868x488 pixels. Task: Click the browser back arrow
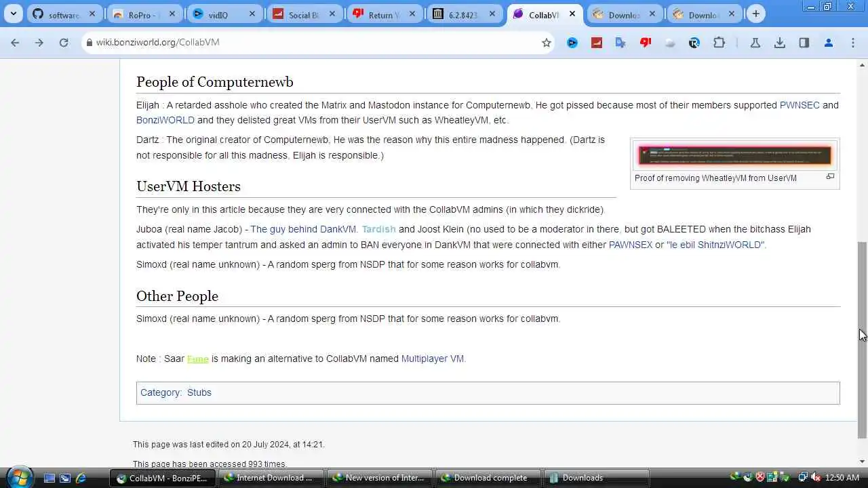[x=15, y=42]
